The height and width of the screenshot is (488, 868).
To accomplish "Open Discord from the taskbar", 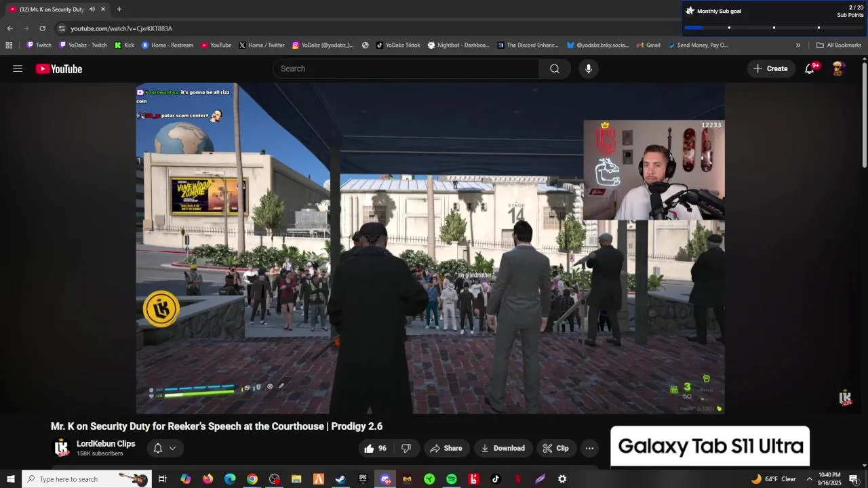I will (x=385, y=479).
